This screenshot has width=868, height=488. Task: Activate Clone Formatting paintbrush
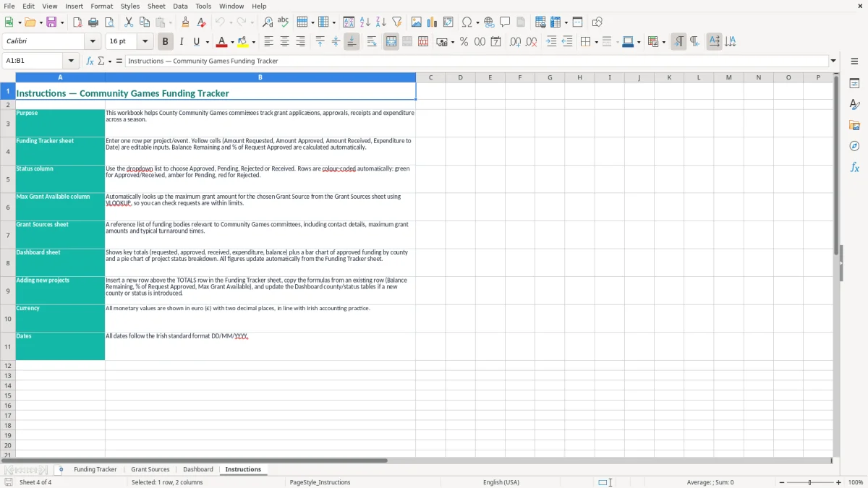point(185,22)
